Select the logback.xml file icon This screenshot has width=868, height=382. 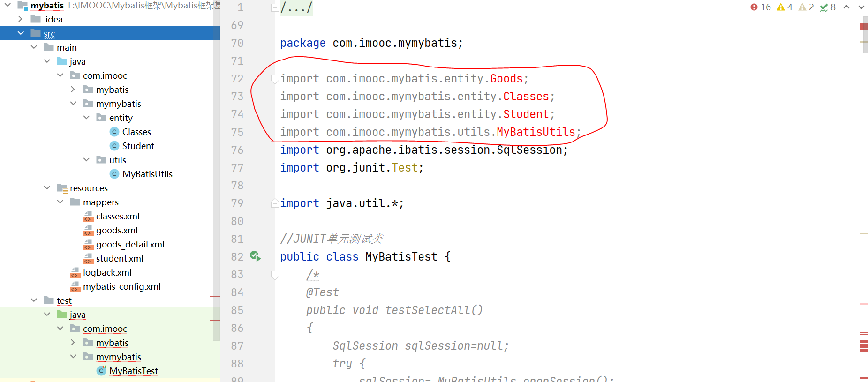(75, 273)
